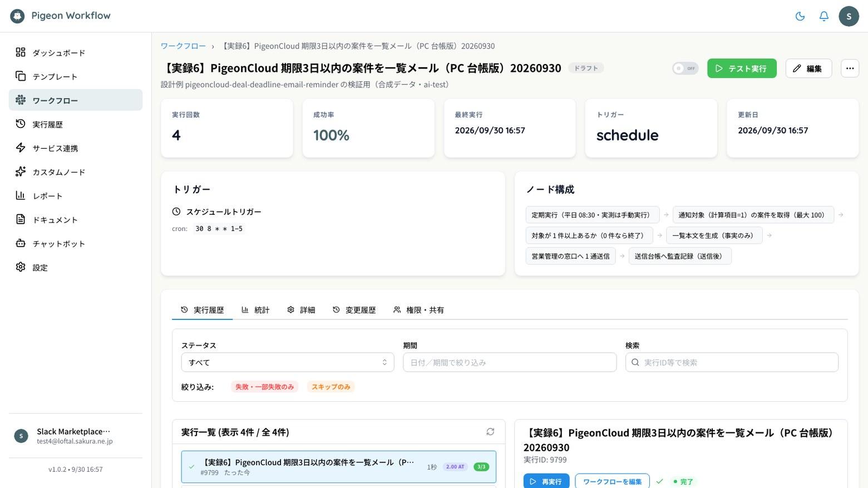Open the notifications bell

pyautogui.click(x=824, y=16)
